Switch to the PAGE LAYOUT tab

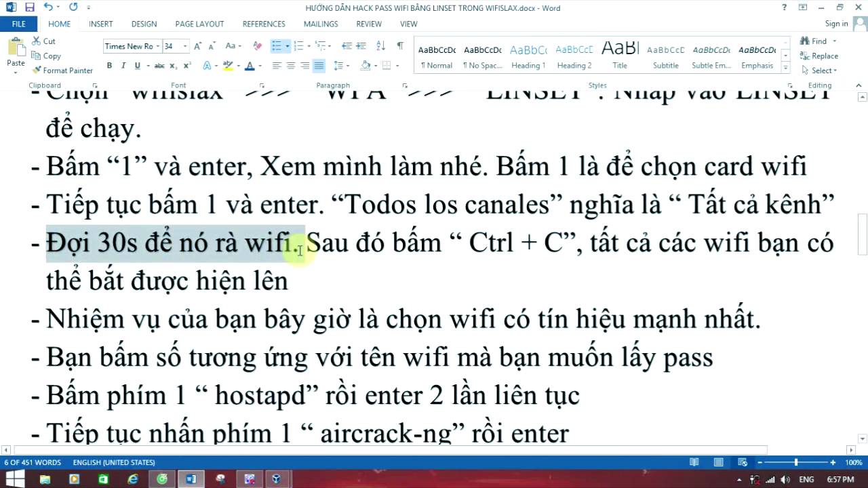[199, 24]
